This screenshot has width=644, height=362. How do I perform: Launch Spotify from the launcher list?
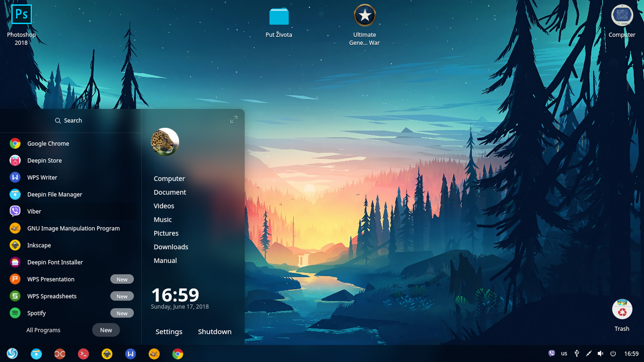pyautogui.click(x=71, y=313)
